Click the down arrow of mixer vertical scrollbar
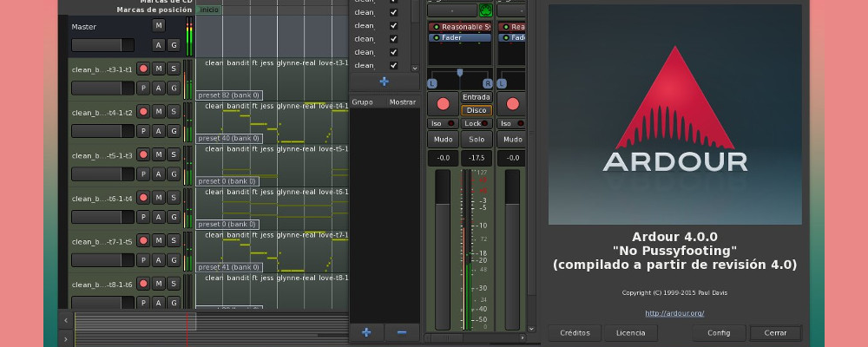The image size is (868, 347). [532, 329]
